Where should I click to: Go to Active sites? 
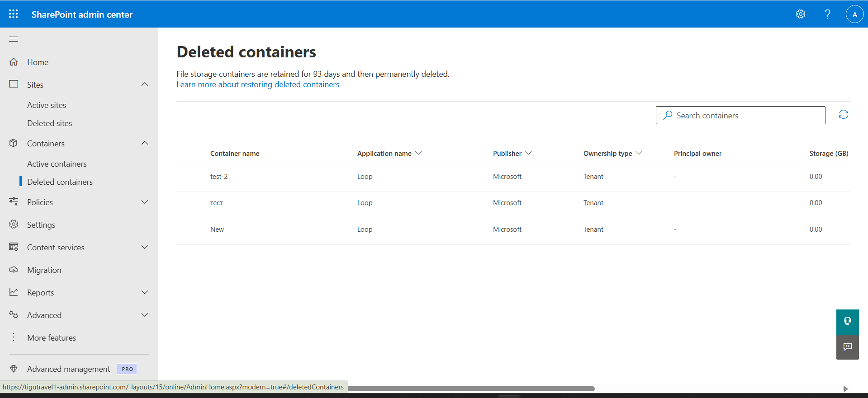[47, 105]
